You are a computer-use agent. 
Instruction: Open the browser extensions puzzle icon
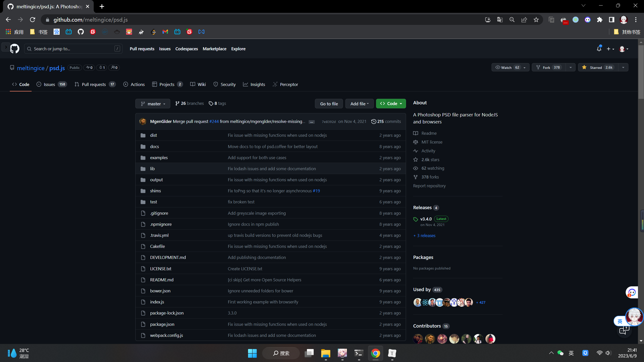click(600, 20)
